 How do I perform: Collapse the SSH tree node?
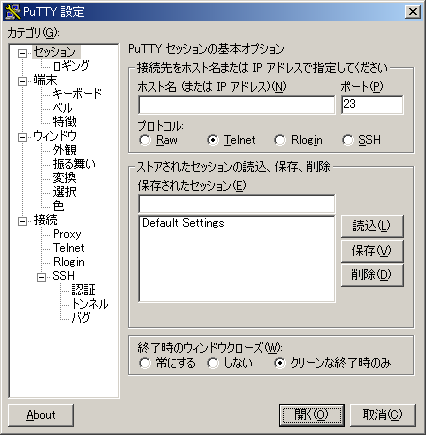click(42, 277)
